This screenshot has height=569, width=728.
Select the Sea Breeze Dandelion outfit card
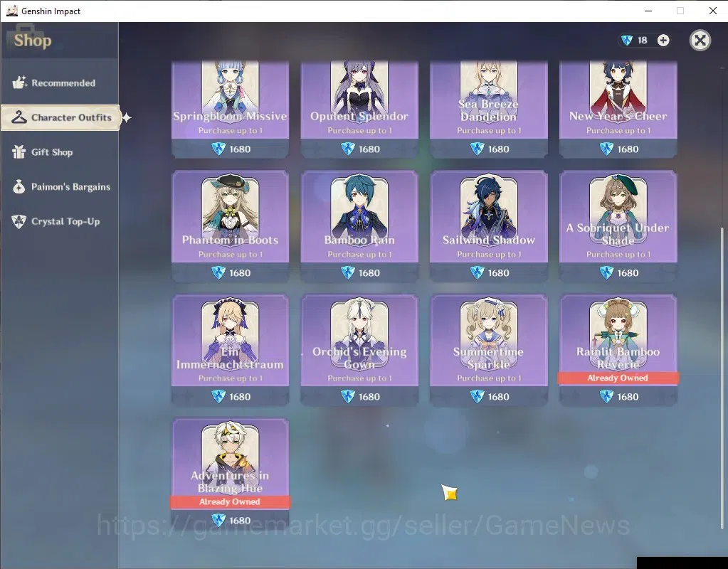pyautogui.click(x=489, y=110)
